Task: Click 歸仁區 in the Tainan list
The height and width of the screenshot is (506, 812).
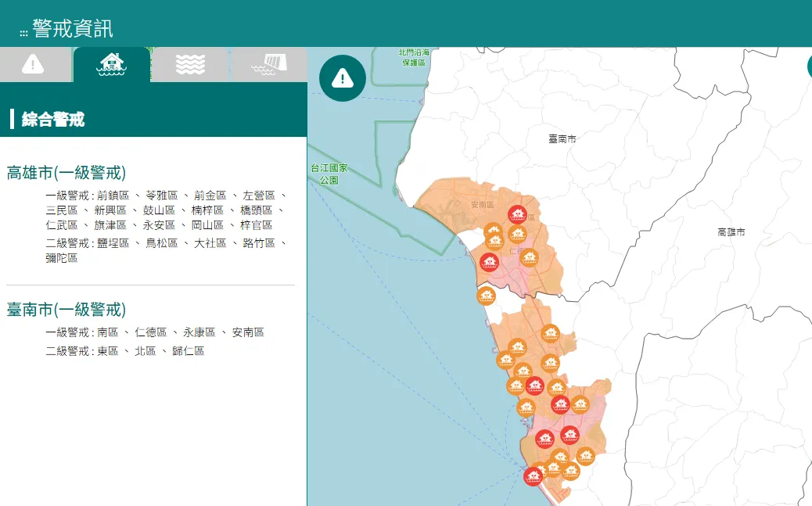Action: coord(188,351)
